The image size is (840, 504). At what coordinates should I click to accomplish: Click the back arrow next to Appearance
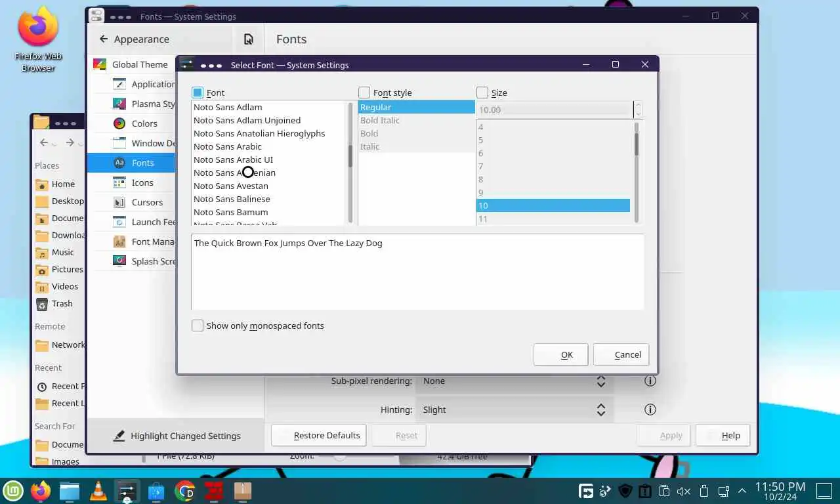point(104,39)
